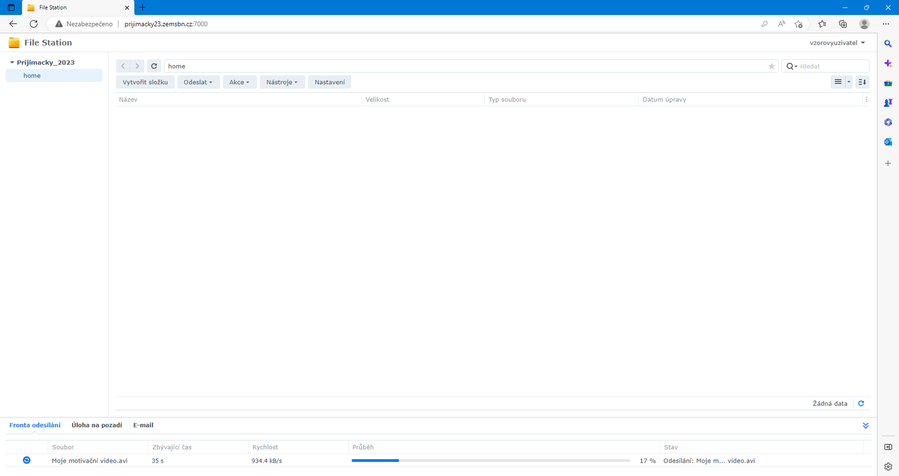Refresh file list next to Žádná data
Image resolution: width=899 pixels, height=476 pixels.
(x=861, y=404)
